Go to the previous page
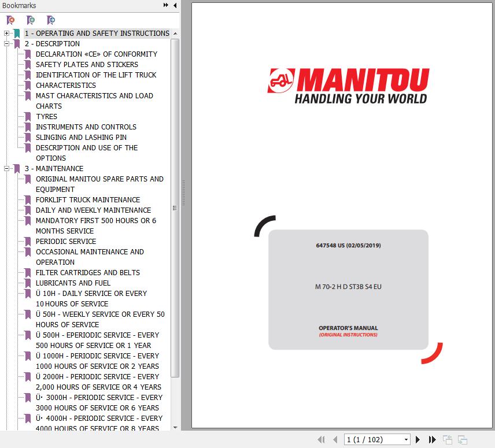This screenshot has width=495, height=448. tap(335, 439)
